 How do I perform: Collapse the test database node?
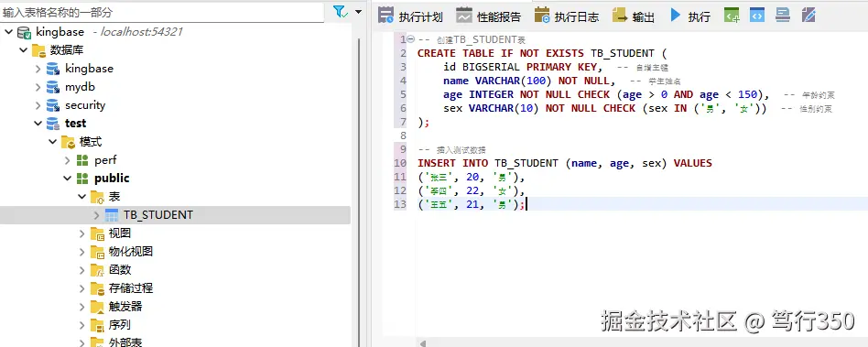click(x=38, y=124)
